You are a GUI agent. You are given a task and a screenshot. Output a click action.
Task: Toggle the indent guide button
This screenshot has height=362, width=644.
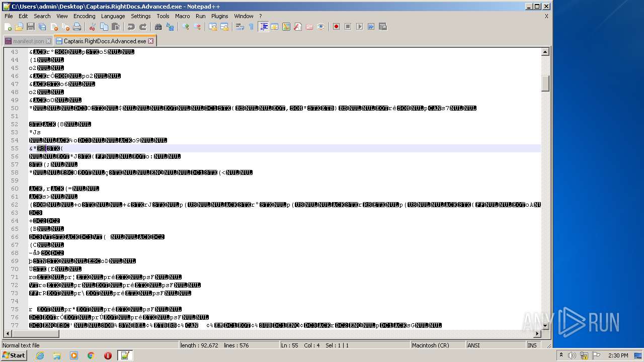[263, 27]
